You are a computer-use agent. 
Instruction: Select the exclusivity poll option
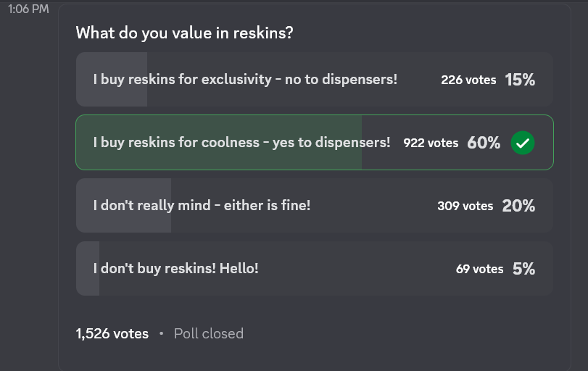tap(315, 80)
